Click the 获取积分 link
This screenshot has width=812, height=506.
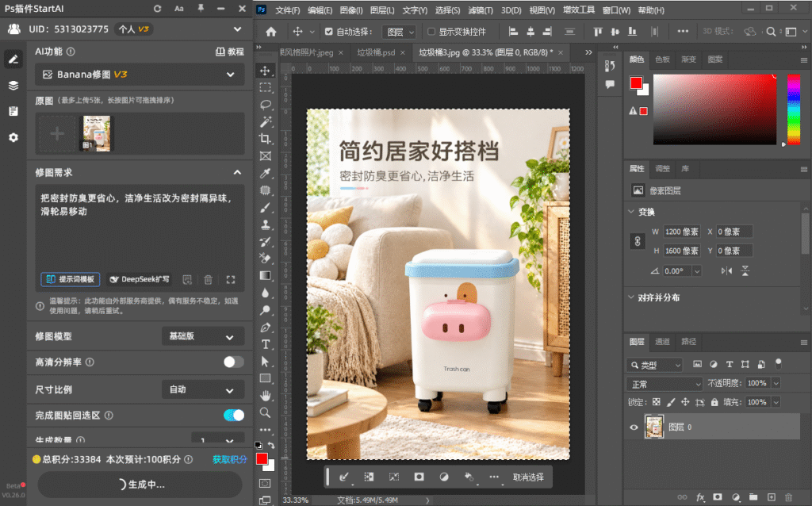click(x=230, y=459)
